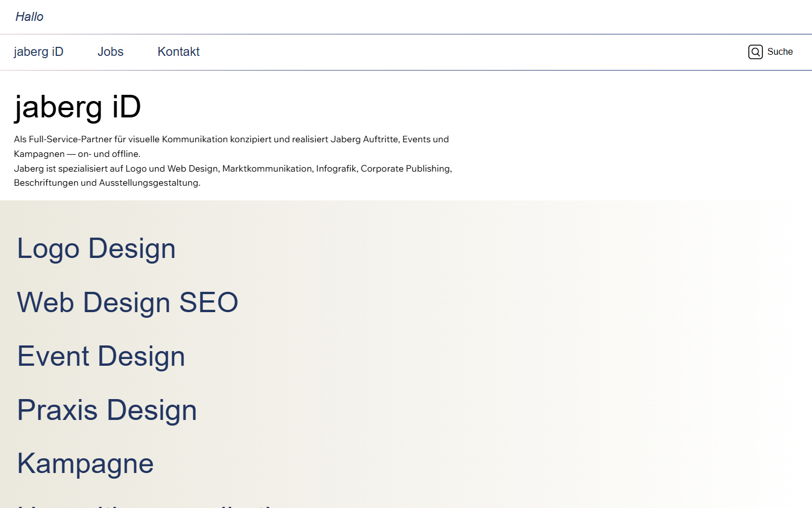Click the Hallo header link
Screen dimensions: 812x508
pos(29,17)
